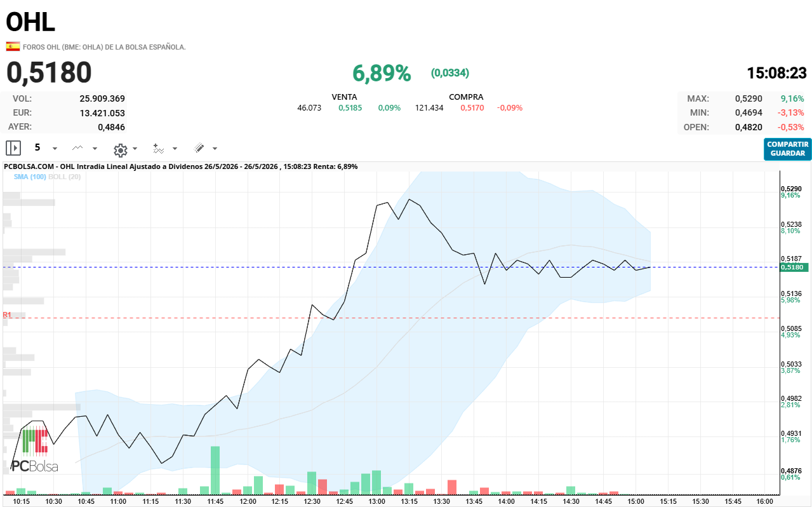The height and width of the screenshot is (507, 812).
Task: Click the 0,5238 price axis label
Action: tap(791, 224)
